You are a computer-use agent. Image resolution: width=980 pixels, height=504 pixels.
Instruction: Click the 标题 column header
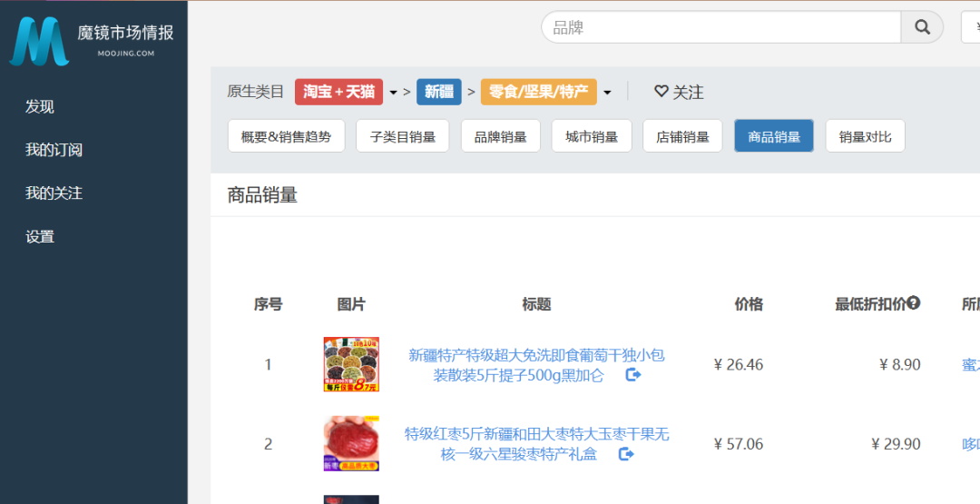click(536, 304)
